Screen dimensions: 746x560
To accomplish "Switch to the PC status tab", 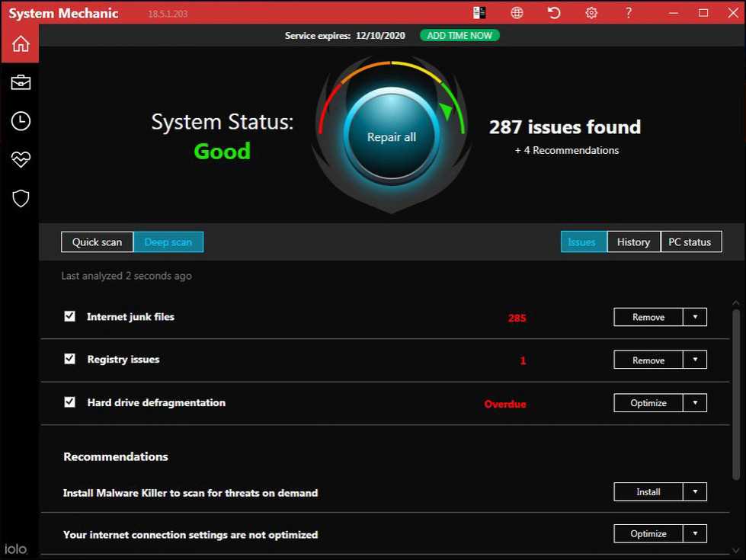I will click(690, 242).
